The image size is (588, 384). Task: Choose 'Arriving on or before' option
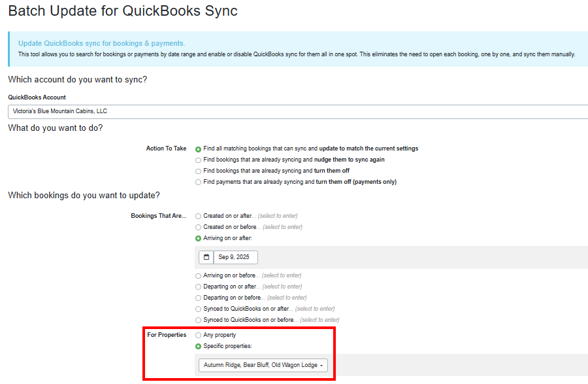coord(199,275)
